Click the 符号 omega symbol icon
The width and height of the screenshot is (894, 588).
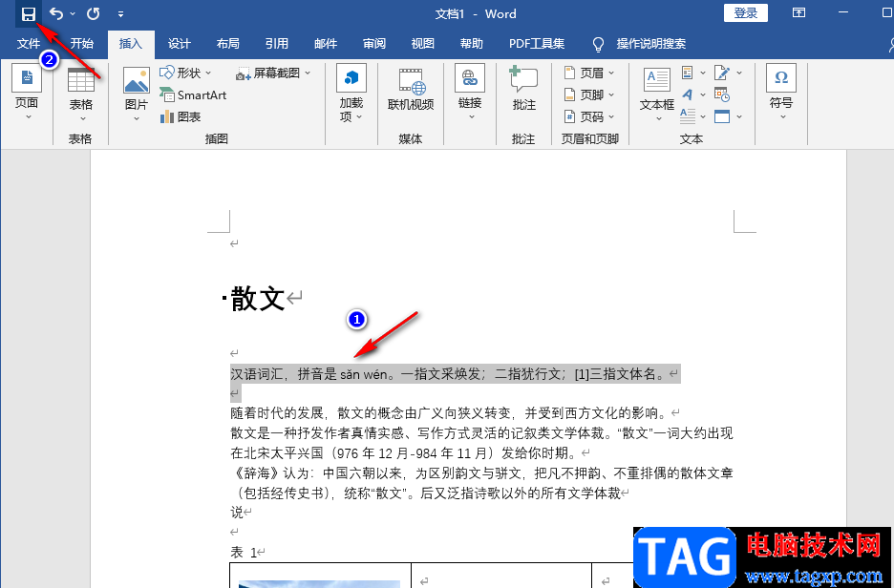(x=781, y=78)
